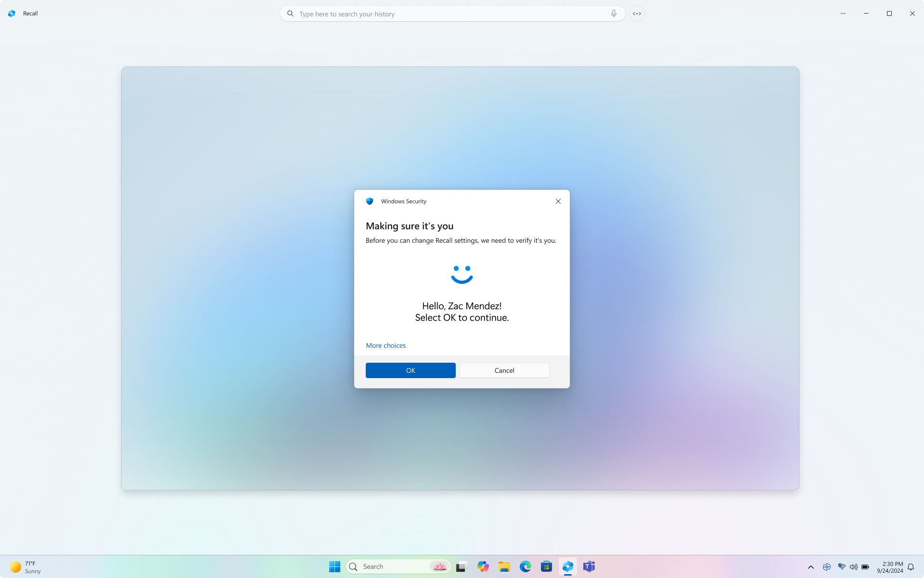
Task: Click the developer tools code icon
Action: click(x=637, y=13)
